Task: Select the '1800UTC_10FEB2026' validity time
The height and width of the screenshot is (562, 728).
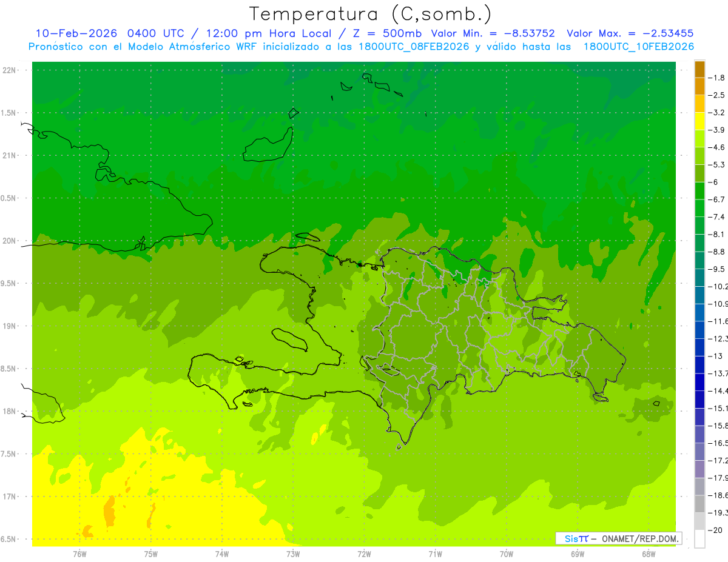Action: click(639, 47)
